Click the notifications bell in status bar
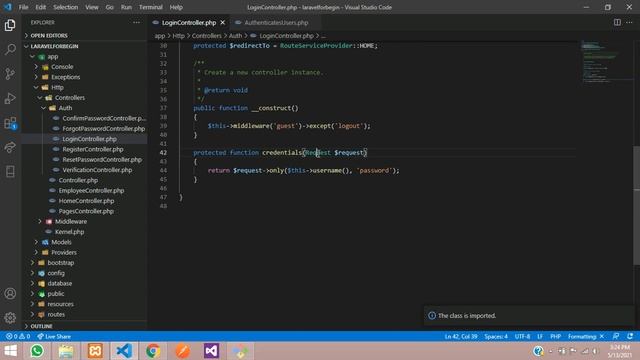Screen dimensions: 640x360 coord(630,336)
